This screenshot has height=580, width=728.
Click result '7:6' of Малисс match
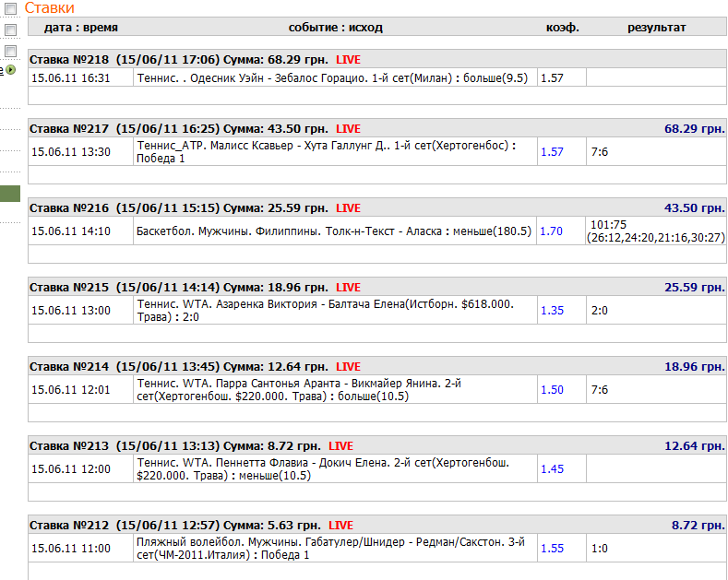pos(600,152)
